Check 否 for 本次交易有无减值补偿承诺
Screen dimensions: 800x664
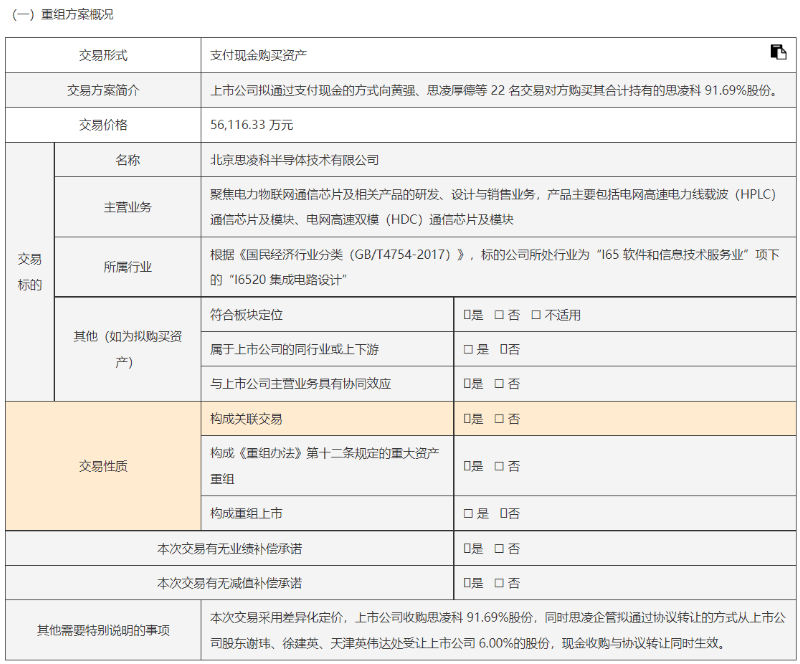499,582
